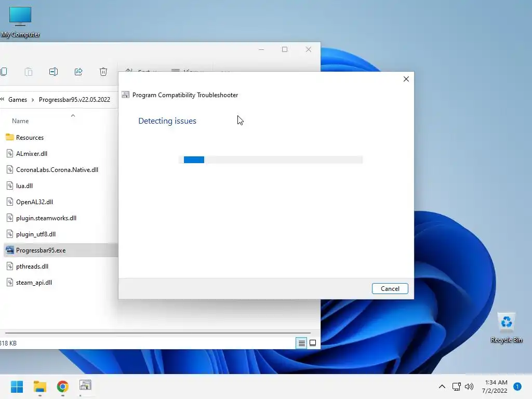Close the File Explorer window
The width and height of the screenshot is (532, 399).
309,49
